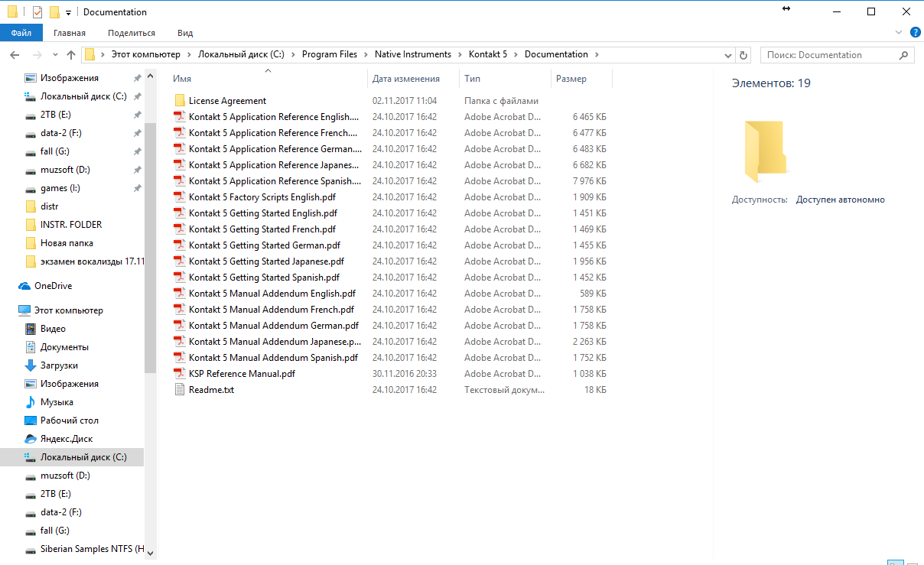
Task: Select Kontakt 5 Application Reference German file
Action: pos(275,149)
